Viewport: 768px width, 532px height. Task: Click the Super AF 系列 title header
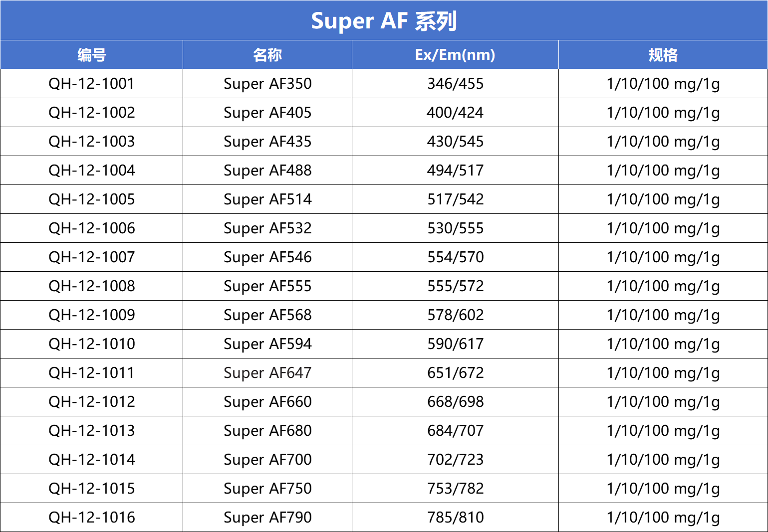tap(384, 20)
